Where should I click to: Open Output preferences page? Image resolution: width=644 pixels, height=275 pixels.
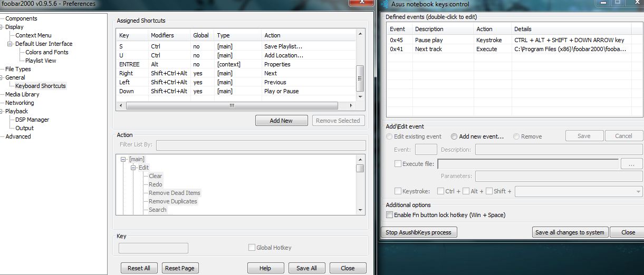click(x=24, y=128)
